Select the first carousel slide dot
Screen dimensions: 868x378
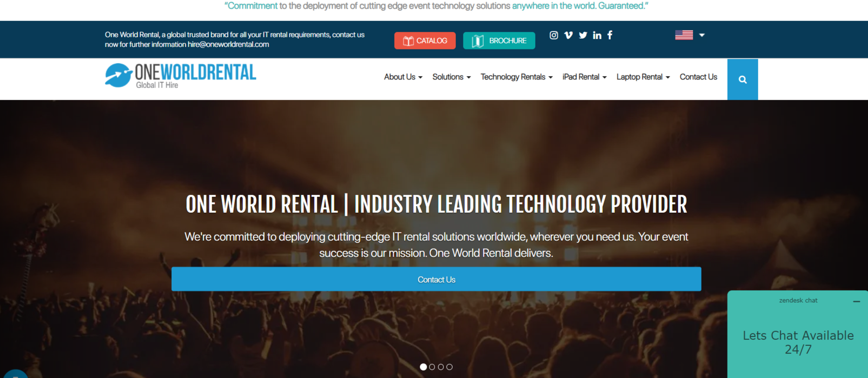click(x=423, y=367)
